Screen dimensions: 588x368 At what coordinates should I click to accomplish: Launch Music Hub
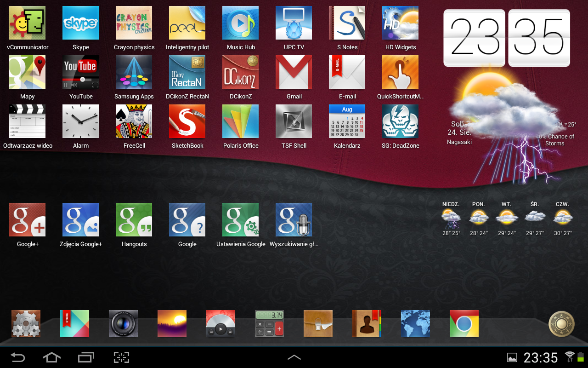[241, 23]
